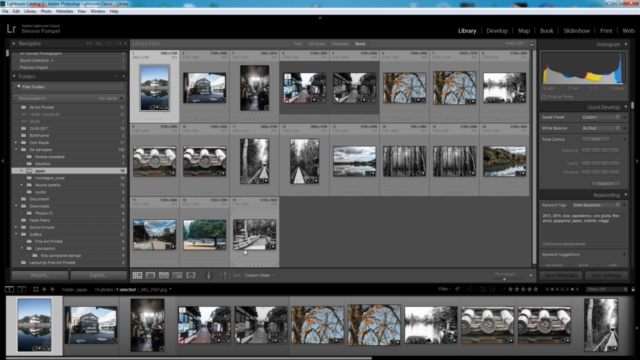
Task: Set navigator zoom to FILL
Action: 99,43
